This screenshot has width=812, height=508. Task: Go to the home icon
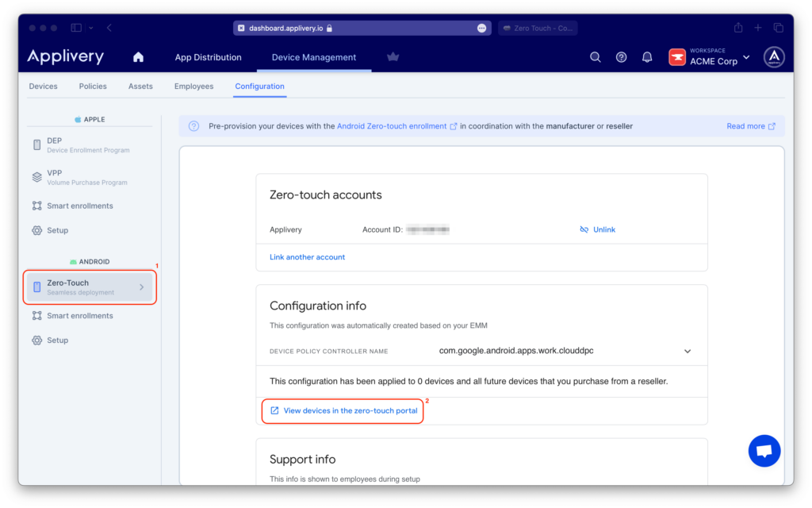[138, 57]
